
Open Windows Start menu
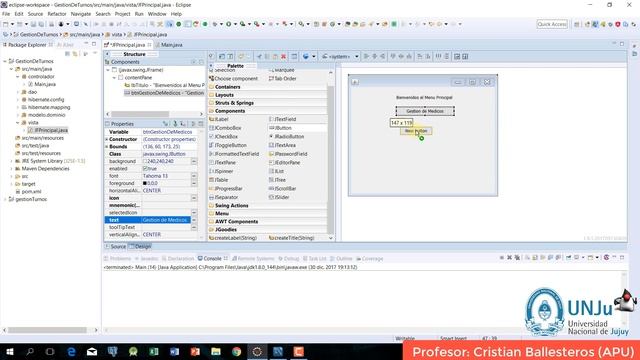coord(9,351)
